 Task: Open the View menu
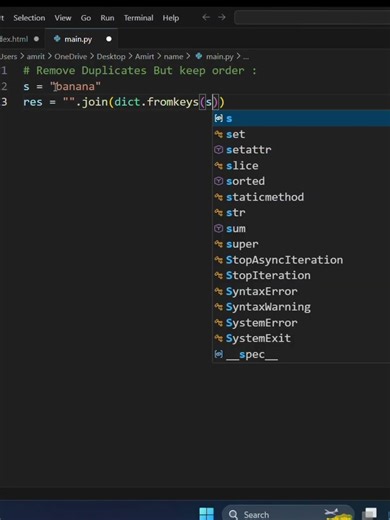[63, 18]
